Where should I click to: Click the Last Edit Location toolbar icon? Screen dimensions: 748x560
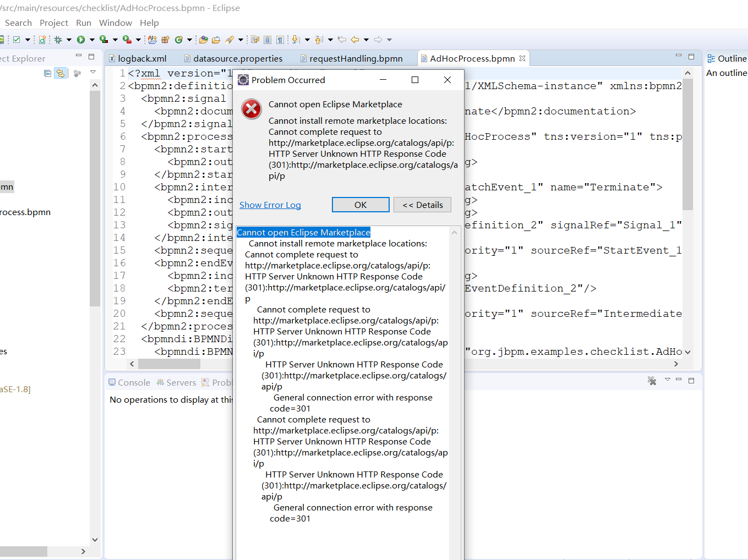pos(341,40)
